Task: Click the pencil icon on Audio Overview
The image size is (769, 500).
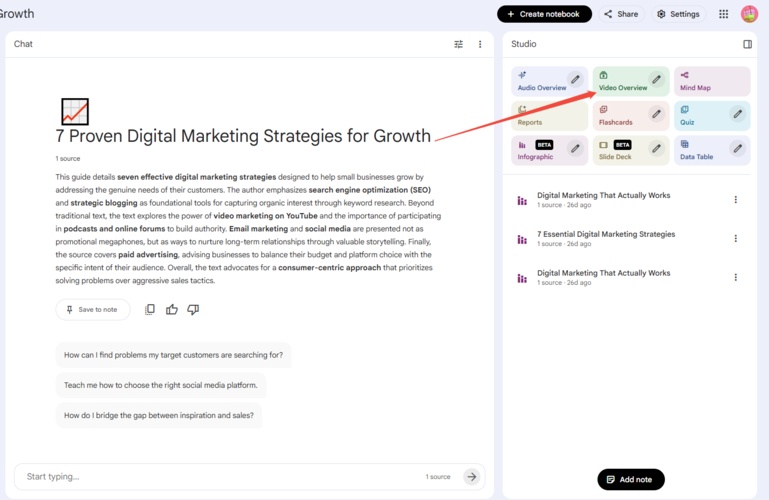Action: tap(575, 80)
